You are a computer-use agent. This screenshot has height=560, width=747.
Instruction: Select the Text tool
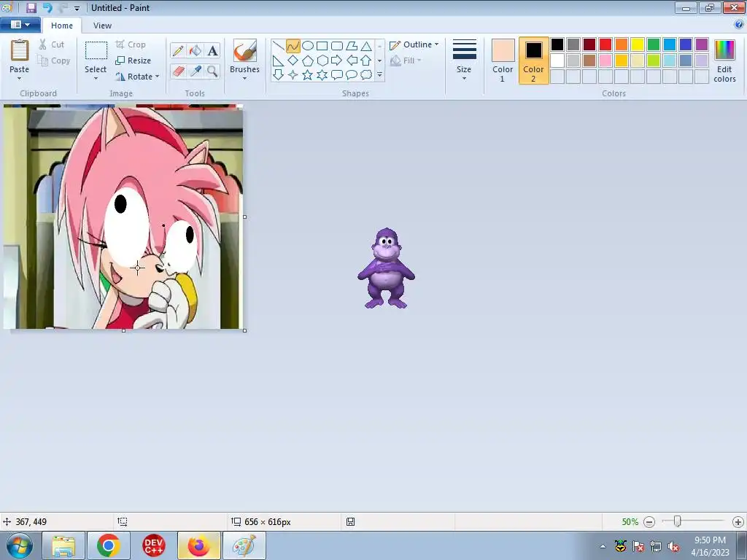pyautogui.click(x=212, y=50)
